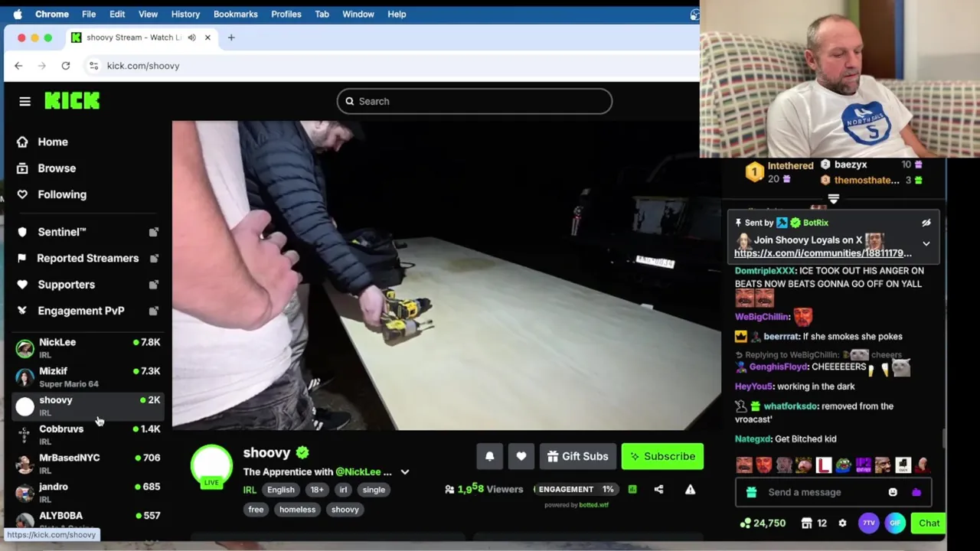Click the Gift Subs button

(x=578, y=456)
